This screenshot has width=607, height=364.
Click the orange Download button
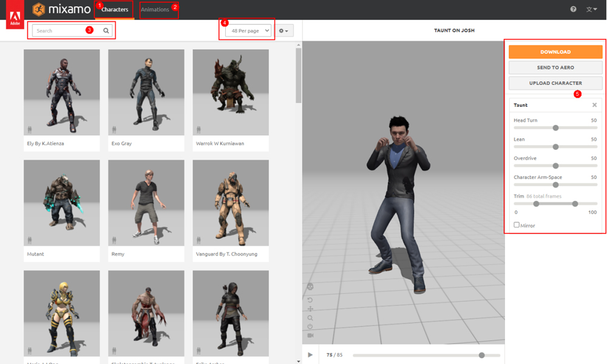[x=555, y=52]
